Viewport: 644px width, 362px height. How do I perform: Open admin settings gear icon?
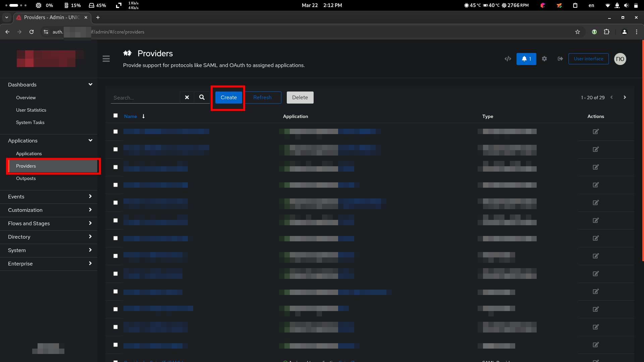[544, 59]
